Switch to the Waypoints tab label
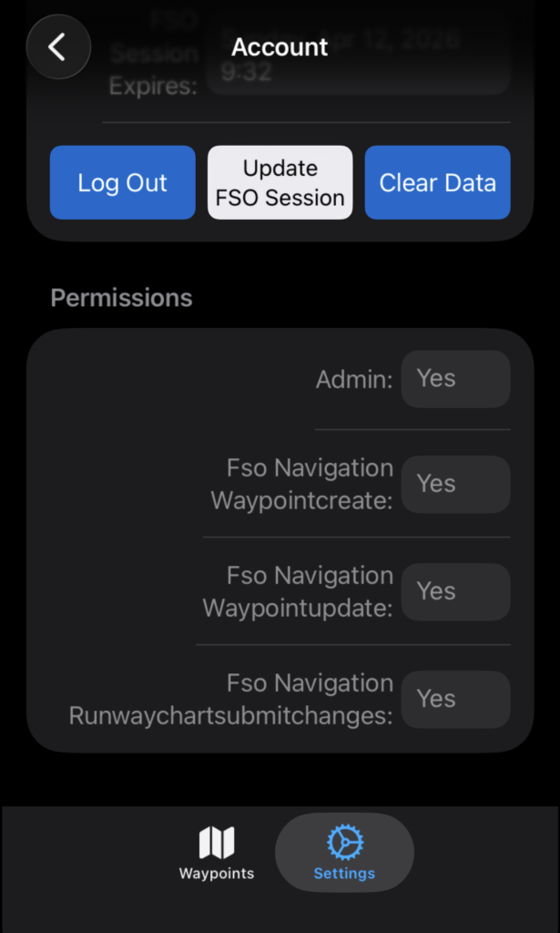 coord(217,874)
